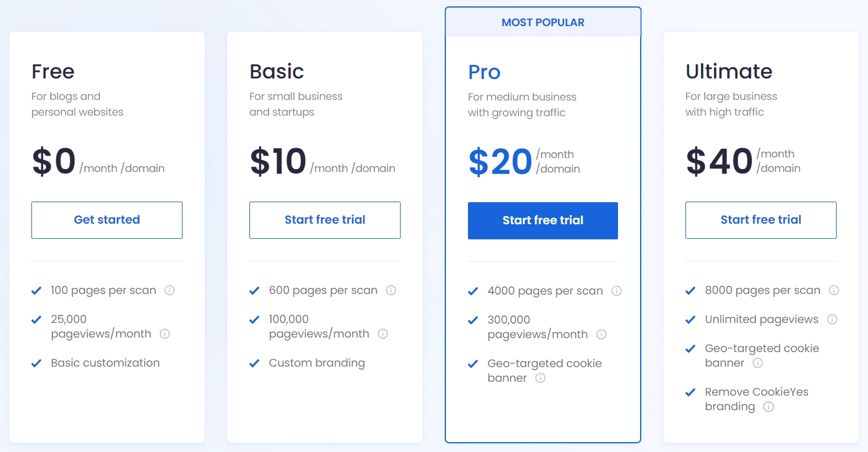Start free trial of the Pro plan
This screenshot has width=868, height=452.
pos(542,221)
